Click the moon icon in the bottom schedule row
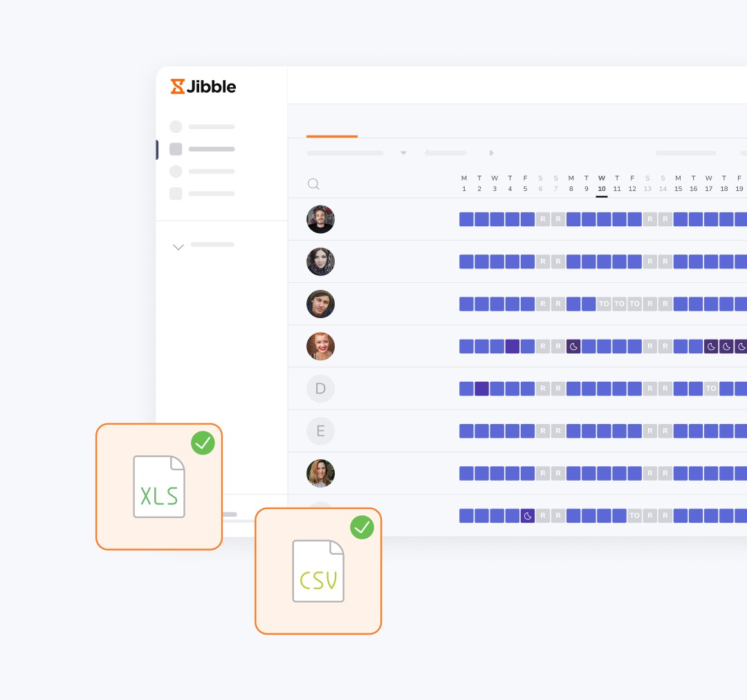747x700 pixels. coord(526,515)
